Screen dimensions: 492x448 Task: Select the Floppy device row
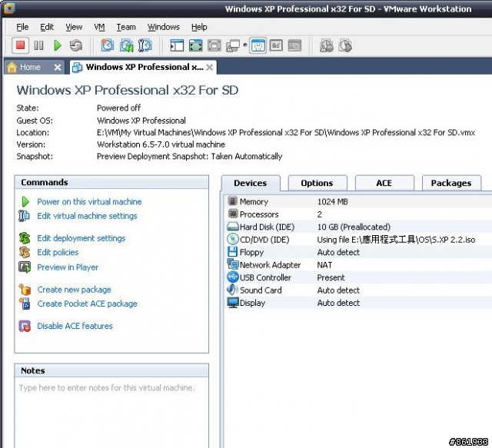coord(358,252)
